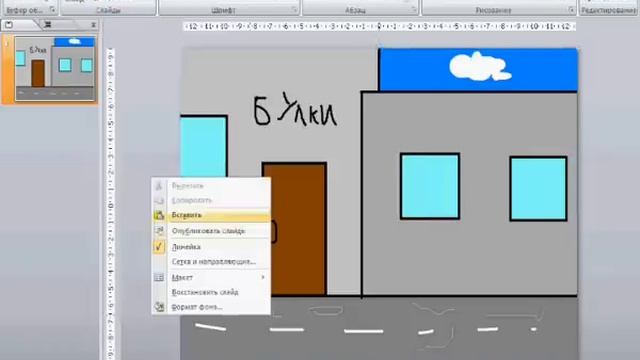The width and height of the screenshot is (640, 360).
Task: Open Формат фона from the context menu
Action: 211,307
